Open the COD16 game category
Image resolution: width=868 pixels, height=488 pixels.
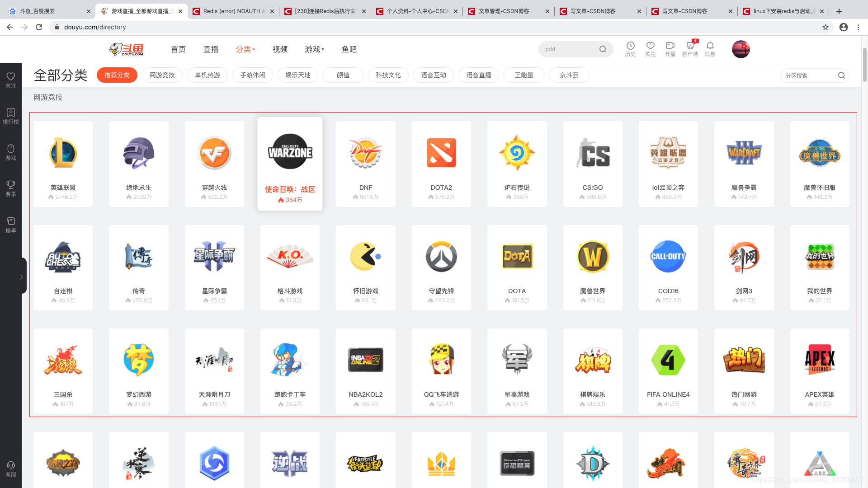pos(668,267)
